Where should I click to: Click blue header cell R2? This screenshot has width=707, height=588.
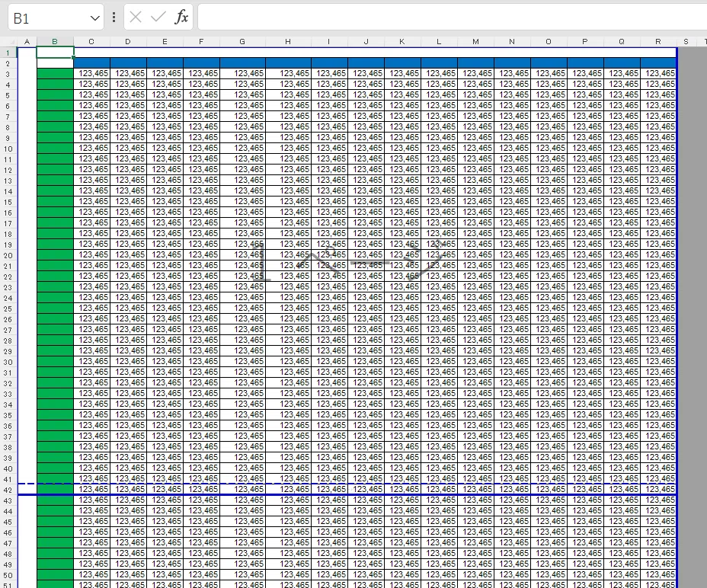[x=657, y=63]
